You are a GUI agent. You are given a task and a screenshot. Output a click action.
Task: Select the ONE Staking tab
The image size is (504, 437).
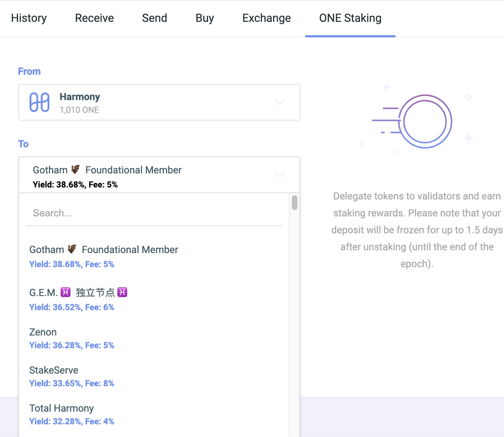[x=350, y=18]
